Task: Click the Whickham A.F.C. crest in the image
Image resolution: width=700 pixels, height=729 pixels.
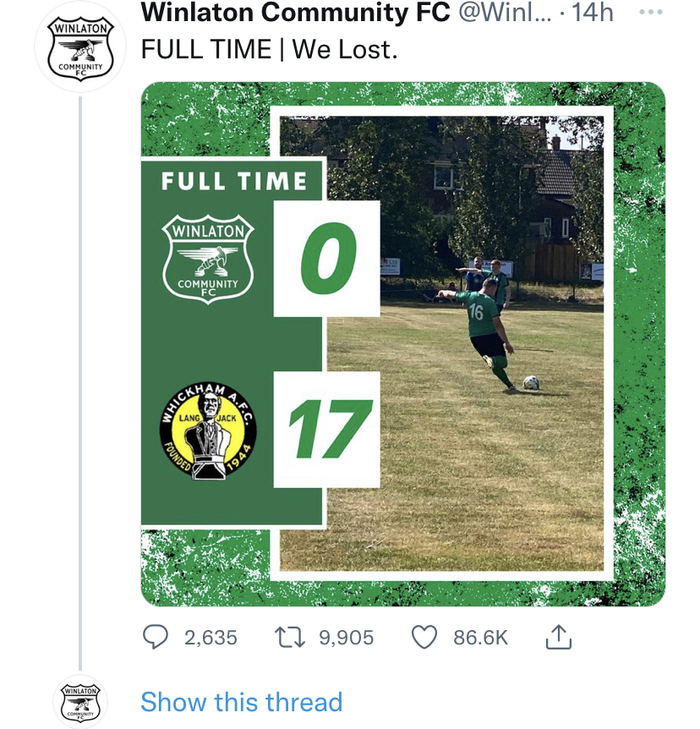Action: pyautogui.click(x=208, y=430)
